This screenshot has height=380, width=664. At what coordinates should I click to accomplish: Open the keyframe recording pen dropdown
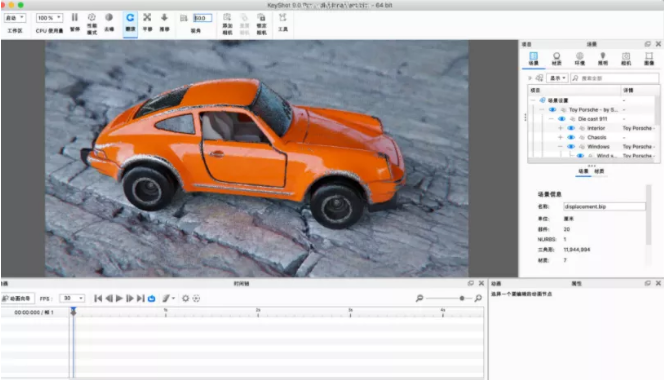[168, 298]
